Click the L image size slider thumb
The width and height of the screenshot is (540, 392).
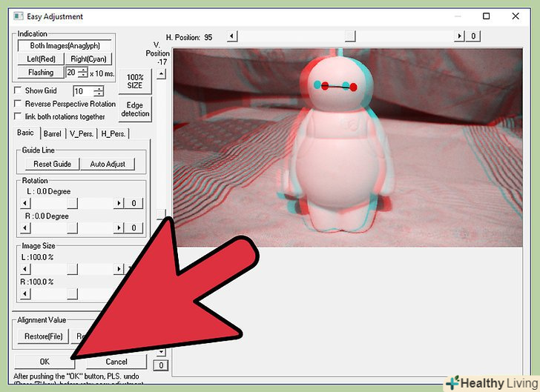click(x=73, y=269)
